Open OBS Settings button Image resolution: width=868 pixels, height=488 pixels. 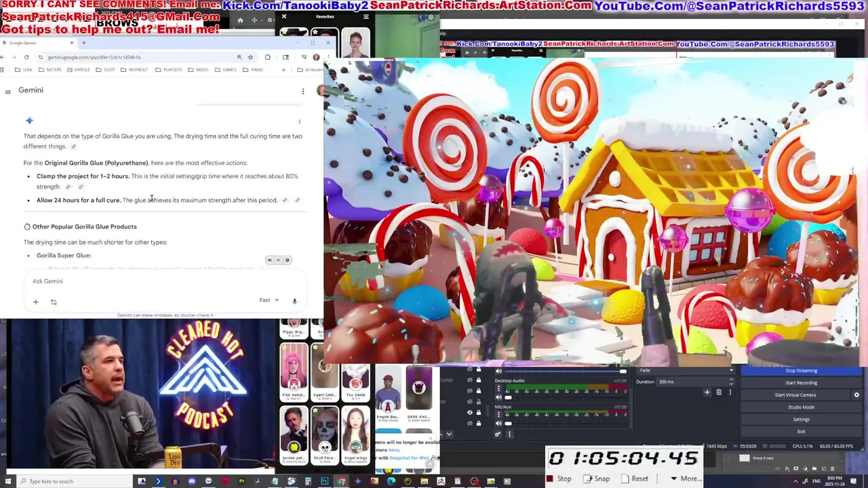coord(801,420)
